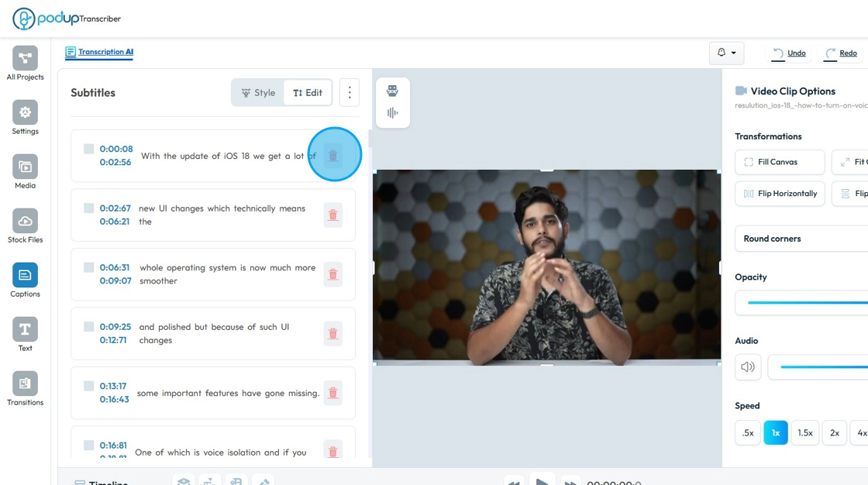Check the box for subtitle at 0:00:08
This screenshot has width=868, height=485.
point(88,149)
